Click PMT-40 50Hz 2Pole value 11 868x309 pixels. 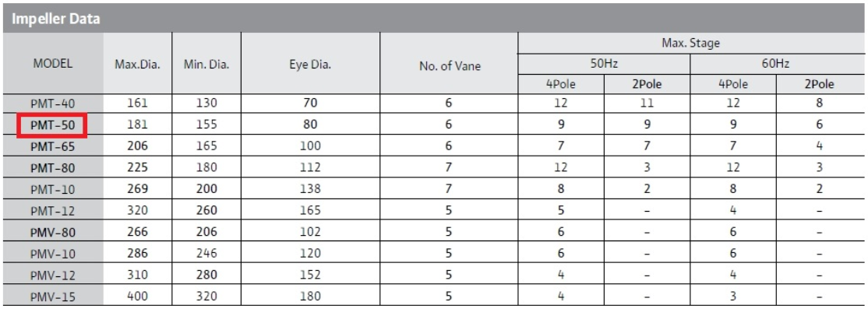click(647, 103)
